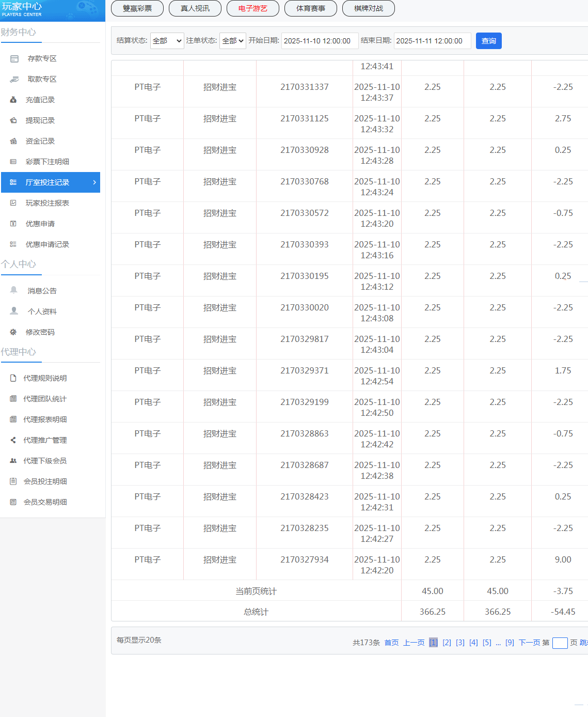The width and height of the screenshot is (588, 717).
Task: Click the 消息公告 bell icon
Action: click(x=14, y=290)
